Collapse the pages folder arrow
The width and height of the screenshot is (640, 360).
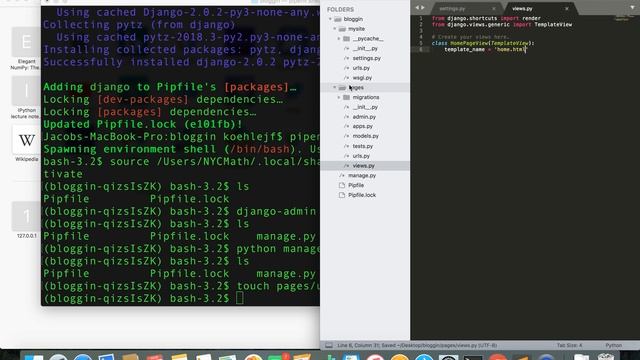click(x=335, y=87)
